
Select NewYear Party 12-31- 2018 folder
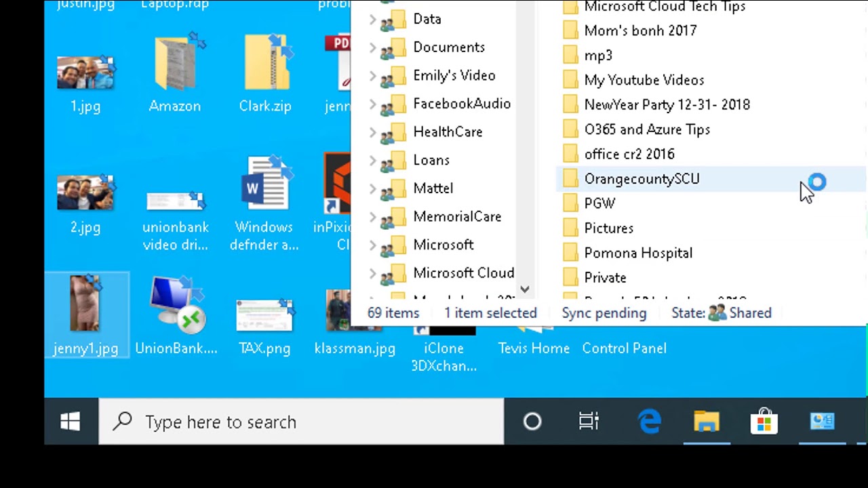(x=667, y=105)
